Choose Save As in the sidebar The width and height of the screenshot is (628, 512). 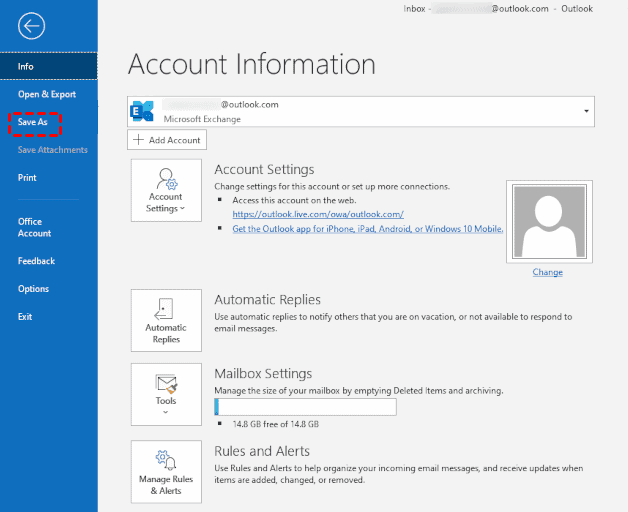35,123
